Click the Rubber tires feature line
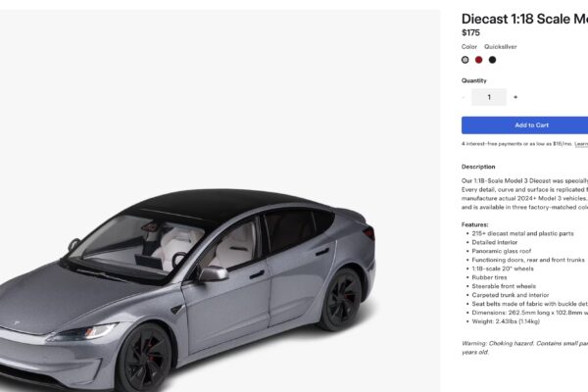This screenshot has width=588, height=392. 489,277
